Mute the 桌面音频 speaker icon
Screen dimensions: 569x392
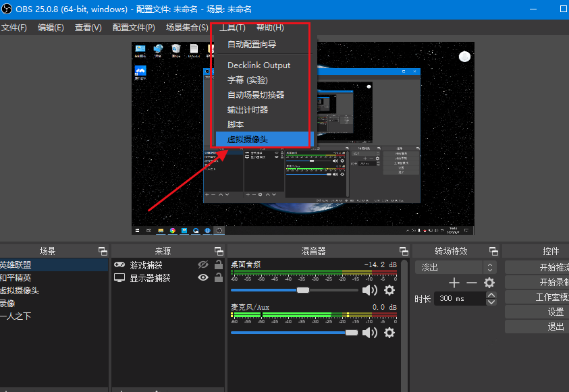369,290
